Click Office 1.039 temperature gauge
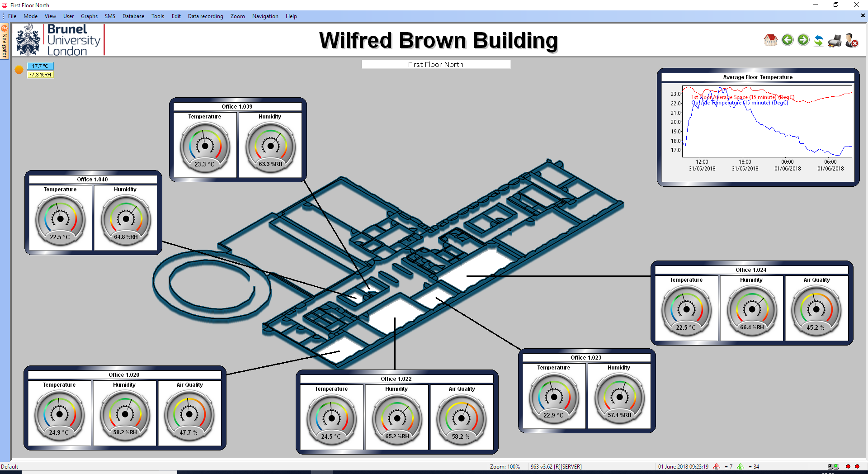Screen dimensions: 868x474 coord(205,146)
